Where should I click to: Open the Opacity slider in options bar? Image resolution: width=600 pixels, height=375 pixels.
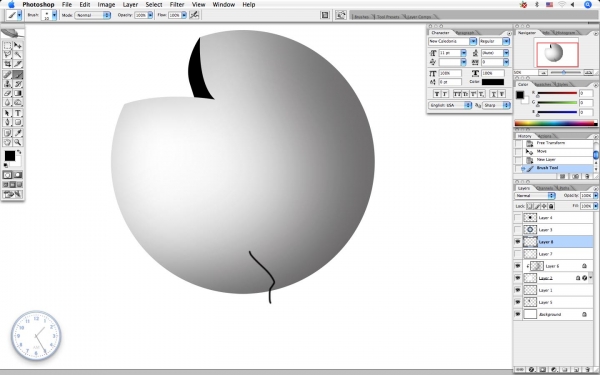pos(150,15)
